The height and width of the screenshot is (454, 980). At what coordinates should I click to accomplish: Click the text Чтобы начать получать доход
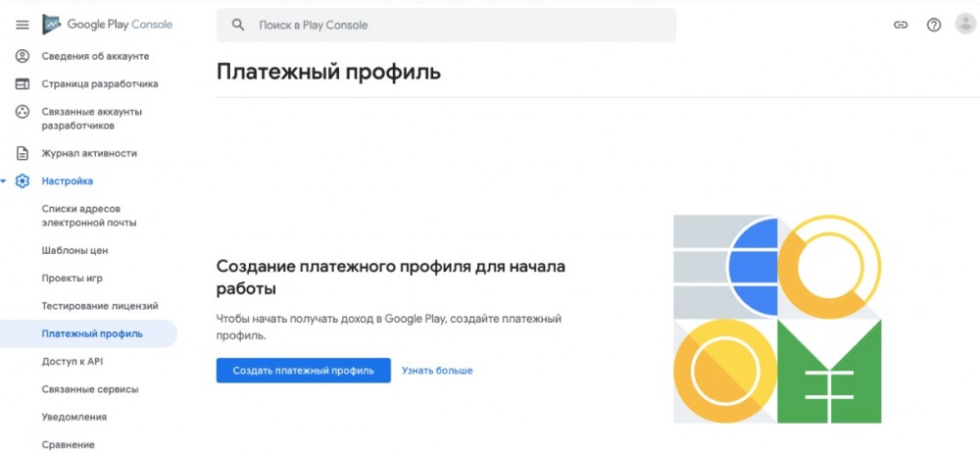click(x=389, y=327)
